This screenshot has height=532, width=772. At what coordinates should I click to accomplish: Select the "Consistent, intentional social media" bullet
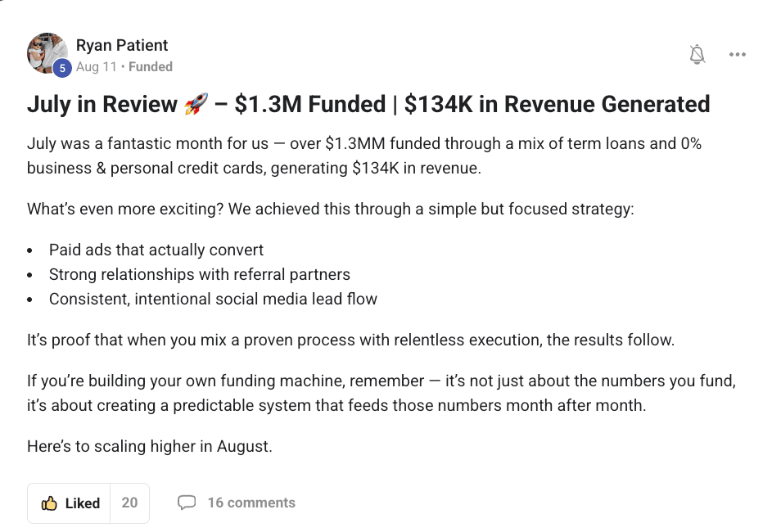(x=213, y=299)
